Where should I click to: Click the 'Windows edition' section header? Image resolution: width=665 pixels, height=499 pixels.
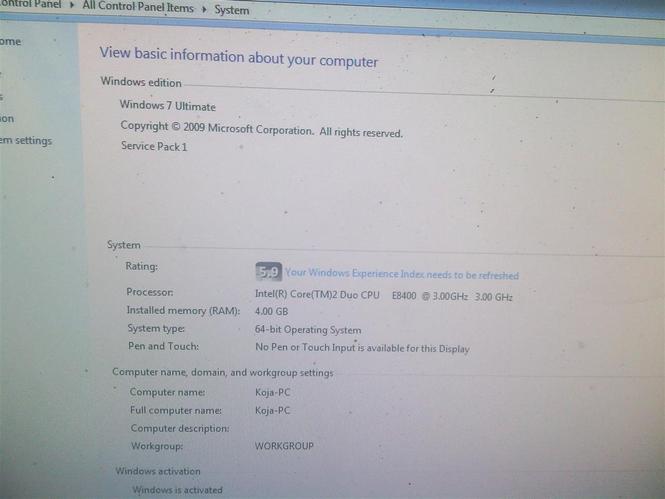coord(141,82)
